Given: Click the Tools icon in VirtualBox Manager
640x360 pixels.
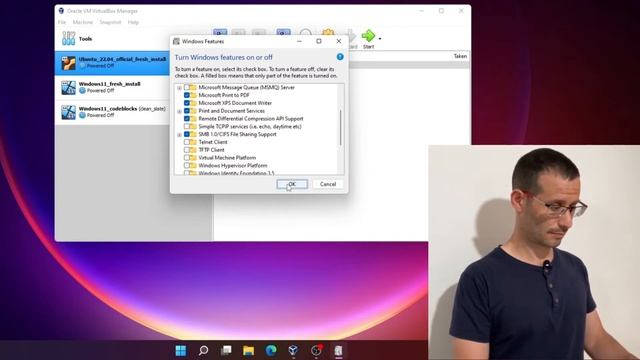Looking at the screenshot, I should coord(69,38).
